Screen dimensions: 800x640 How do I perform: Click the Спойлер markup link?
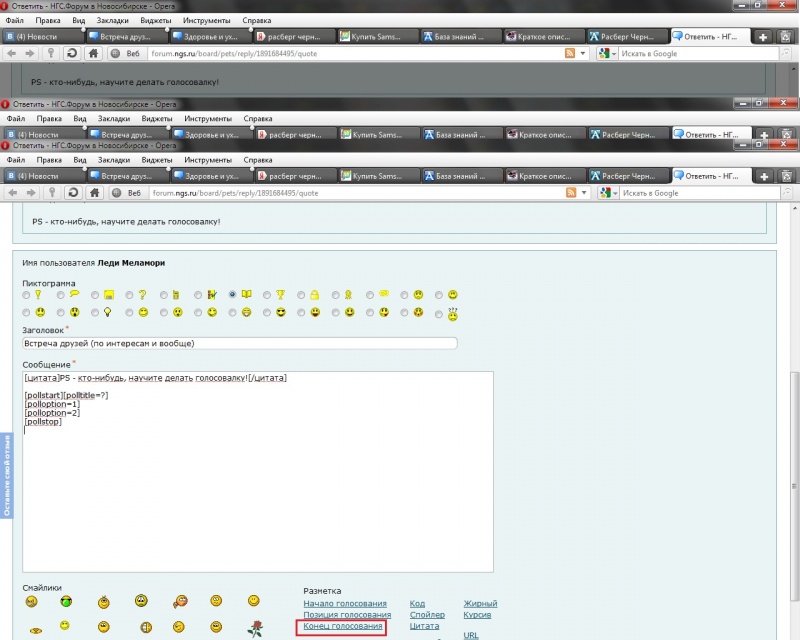pyautogui.click(x=427, y=614)
